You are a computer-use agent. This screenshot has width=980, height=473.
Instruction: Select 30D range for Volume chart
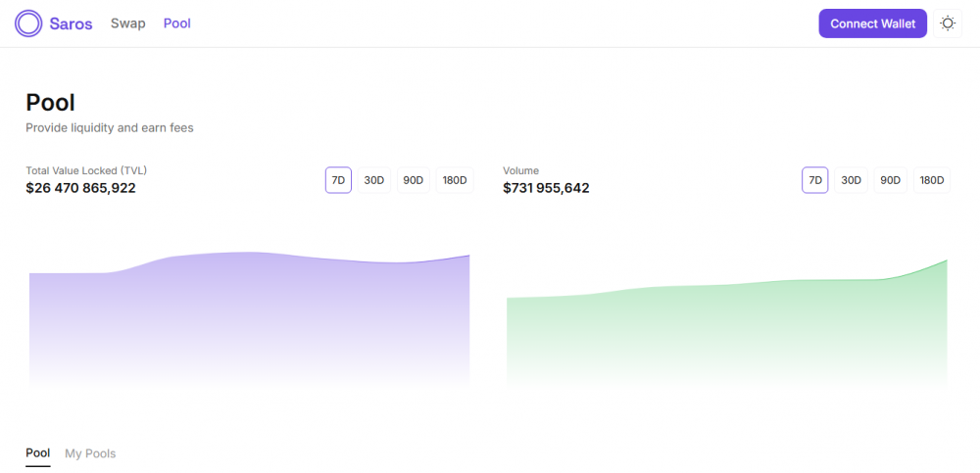coord(851,180)
